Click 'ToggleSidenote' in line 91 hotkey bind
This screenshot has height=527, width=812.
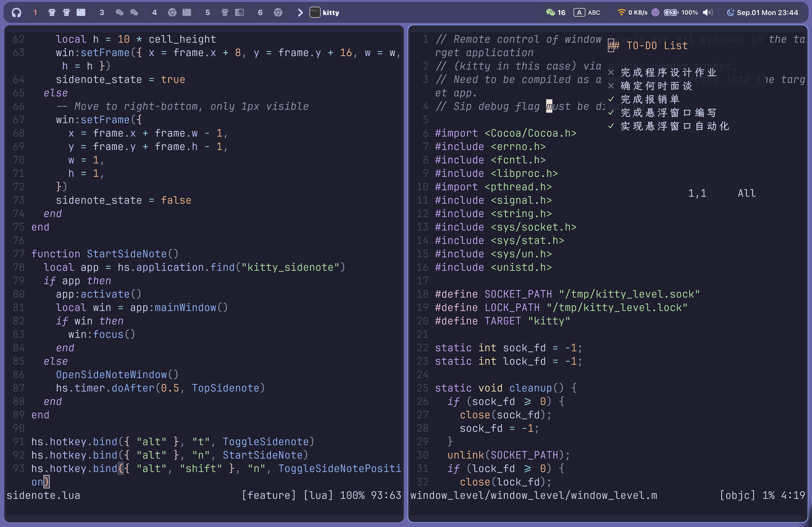point(266,441)
